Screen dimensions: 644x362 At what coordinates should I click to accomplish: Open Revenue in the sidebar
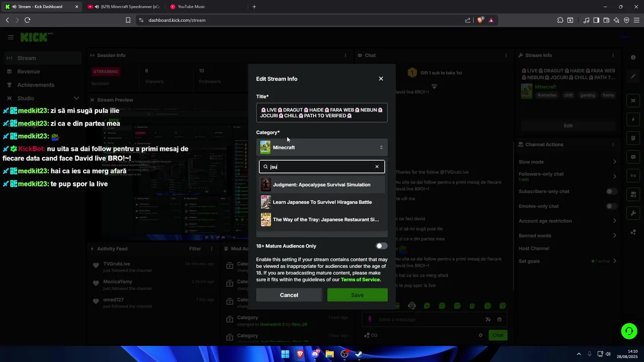click(42, 71)
